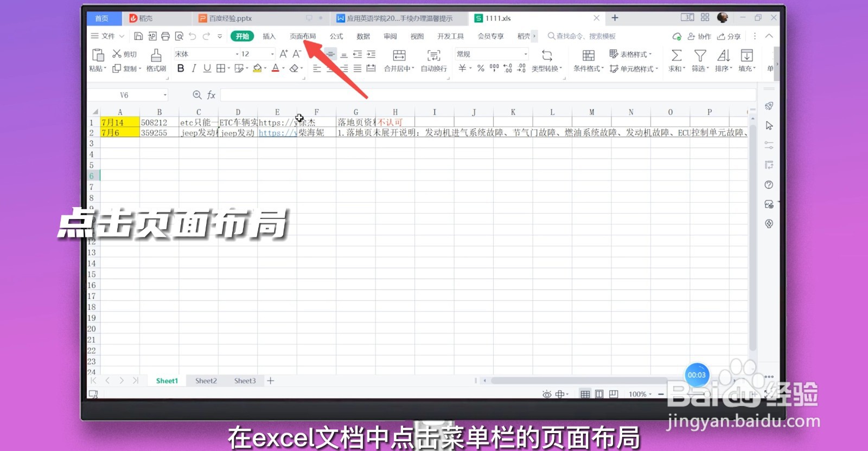Screen dimensions: 868x451
Task: Click the Eraser clear-format icon
Action: 294,68
